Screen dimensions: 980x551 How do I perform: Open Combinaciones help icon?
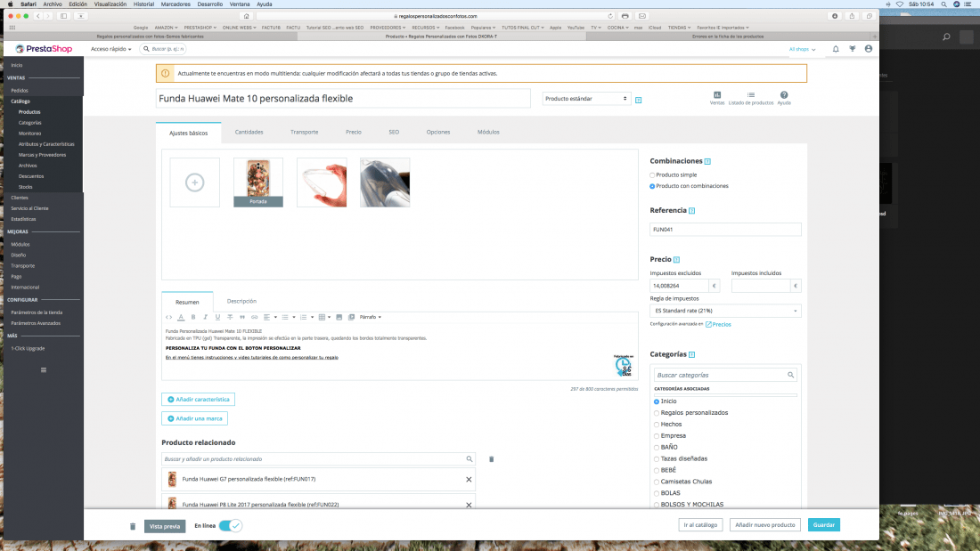point(707,161)
